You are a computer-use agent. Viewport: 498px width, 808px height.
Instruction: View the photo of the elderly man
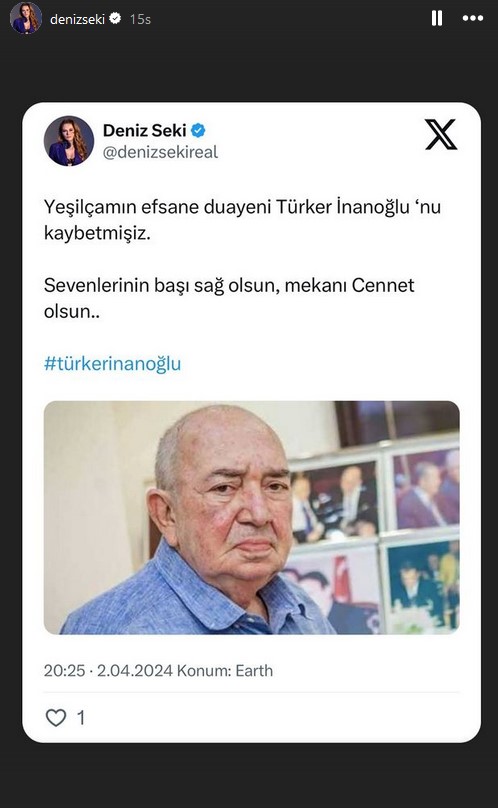[252, 517]
